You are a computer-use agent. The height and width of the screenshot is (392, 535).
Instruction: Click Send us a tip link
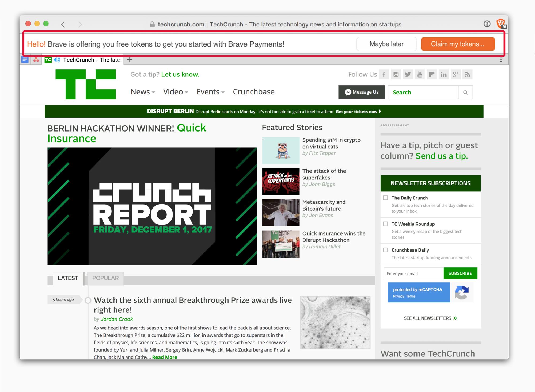tap(442, 156)
